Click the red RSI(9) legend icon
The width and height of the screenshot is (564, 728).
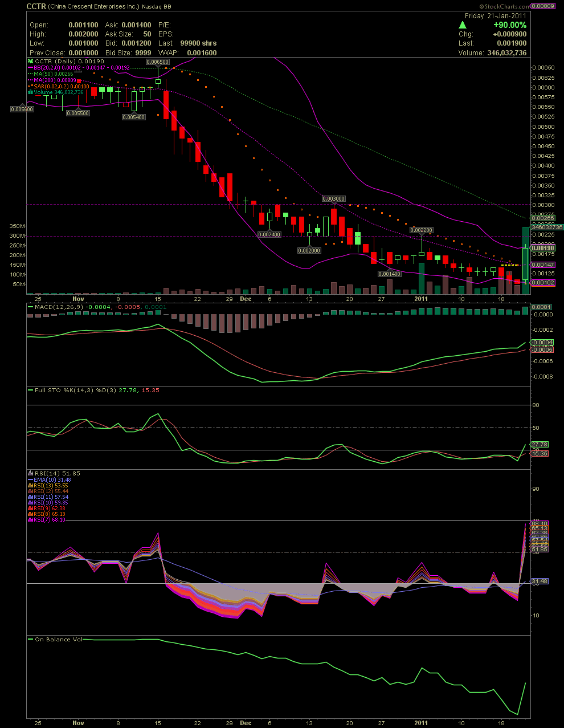click(31, 509)
